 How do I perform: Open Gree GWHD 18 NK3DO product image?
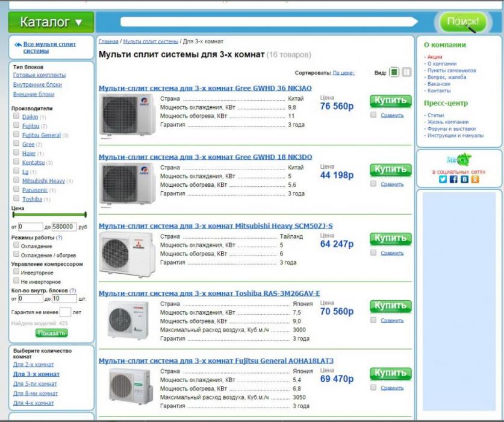coord(128,184)
